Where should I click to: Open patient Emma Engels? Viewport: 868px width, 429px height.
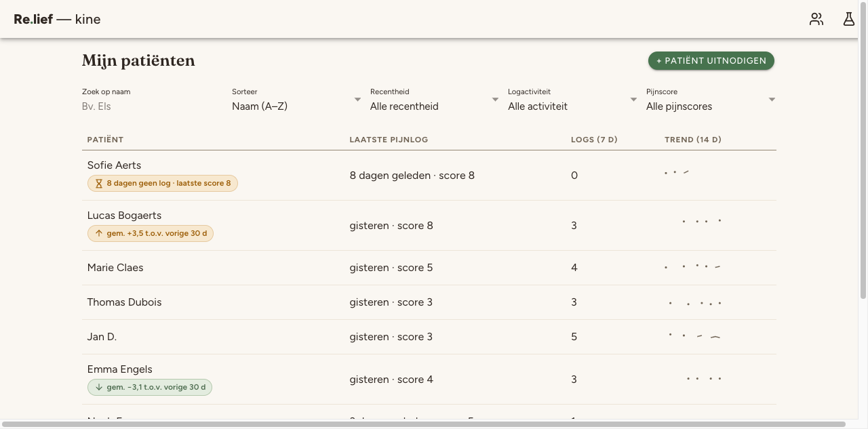[119, 369]
